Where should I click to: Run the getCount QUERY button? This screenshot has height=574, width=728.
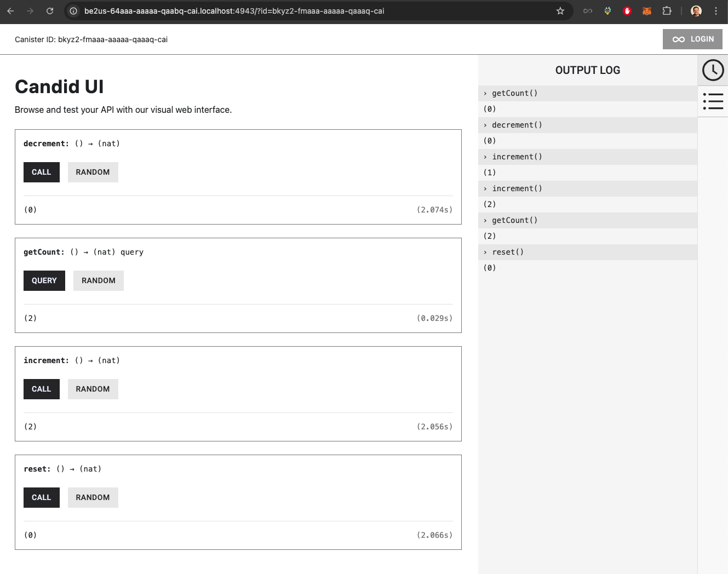44,280
